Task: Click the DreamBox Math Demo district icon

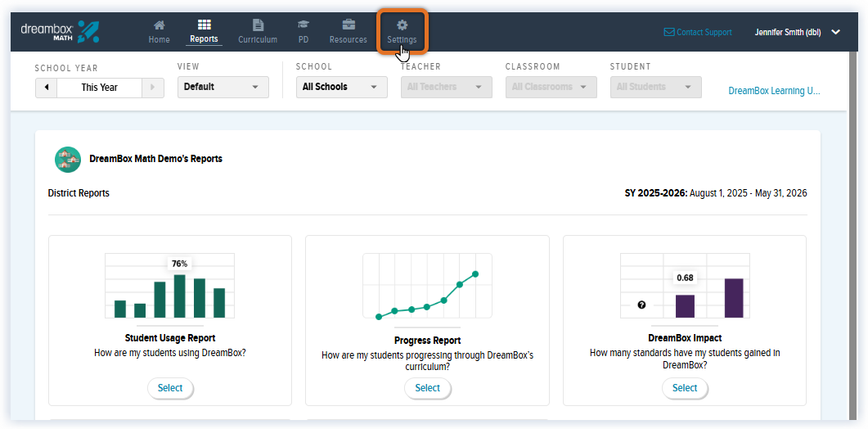Action: coord(68,159)
